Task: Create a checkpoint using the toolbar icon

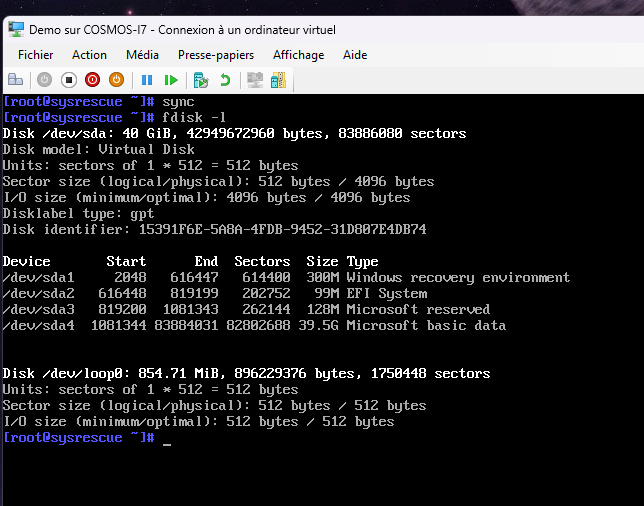Action: [201, 80]
